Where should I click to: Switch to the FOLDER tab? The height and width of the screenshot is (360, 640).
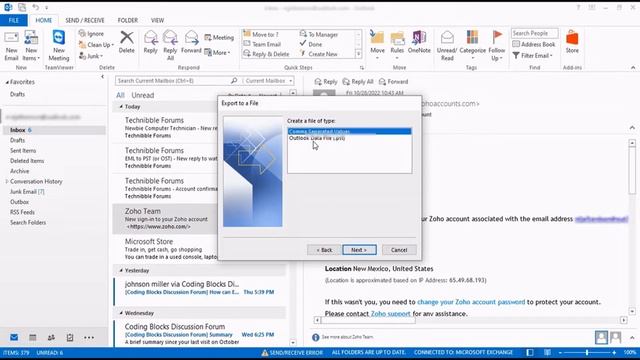(x=128, y=20)
